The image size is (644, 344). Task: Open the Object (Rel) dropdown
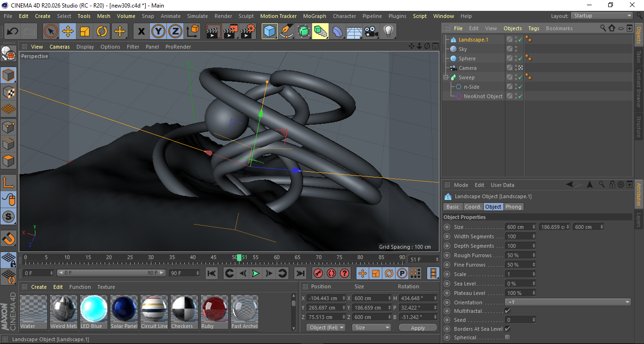(x=326, y=327)
